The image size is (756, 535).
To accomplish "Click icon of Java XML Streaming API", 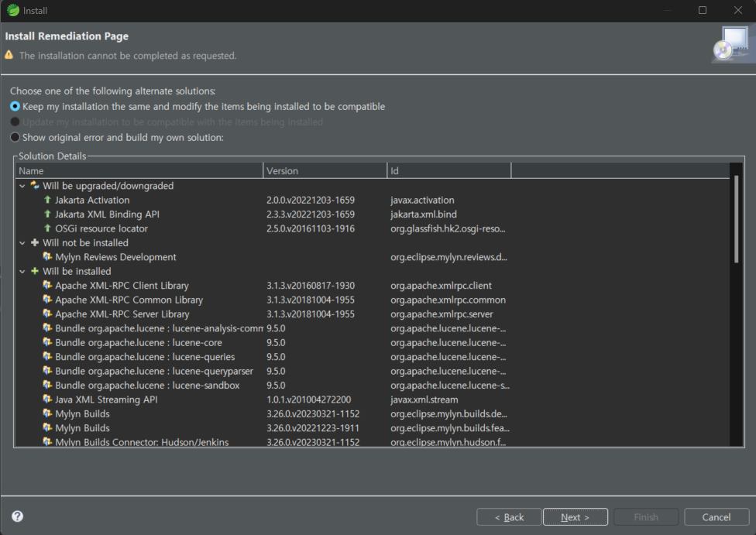I will click(x=47, y=399).
